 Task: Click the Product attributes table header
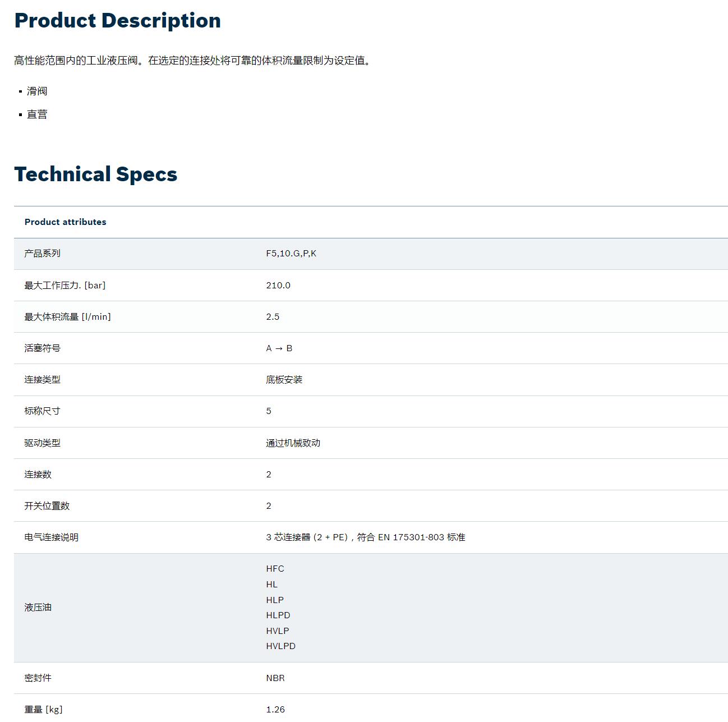pos(65,222)
